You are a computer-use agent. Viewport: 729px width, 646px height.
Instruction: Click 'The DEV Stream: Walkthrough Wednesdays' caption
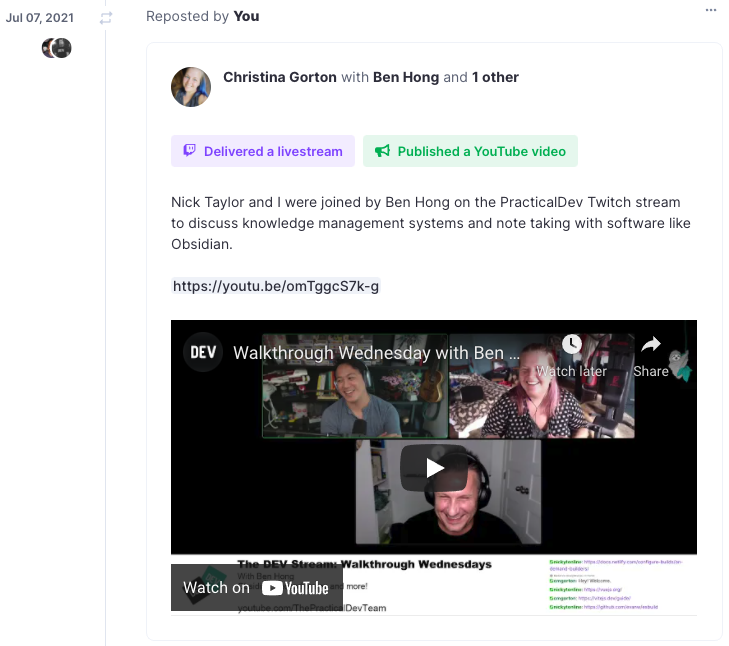click(364, 564)
